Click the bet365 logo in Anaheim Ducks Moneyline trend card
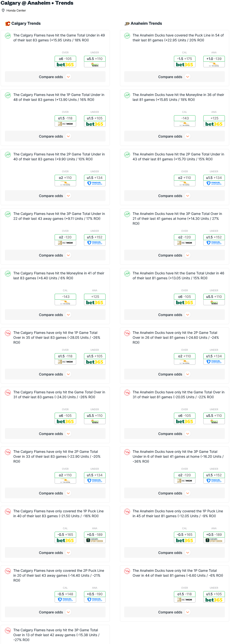Viewport: 230px width, 644px height. tap(214, 124)
